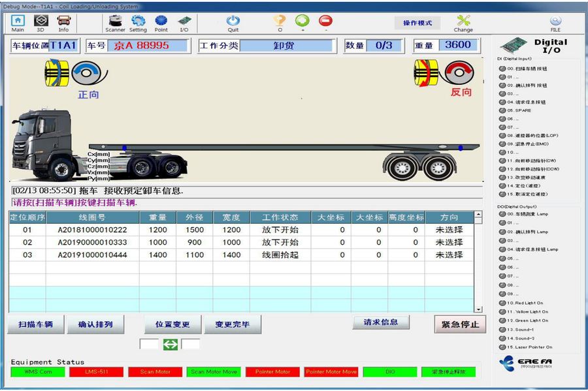The height and width of the screenshot is (391, 588).
Task: Click the 工作分类 field showing 卸货
Action: 286,46
